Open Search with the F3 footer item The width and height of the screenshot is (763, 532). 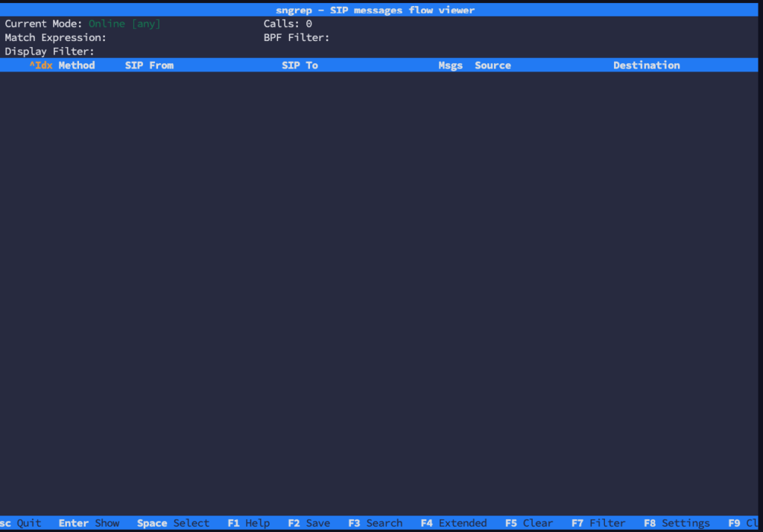click(x=376, y=523)
